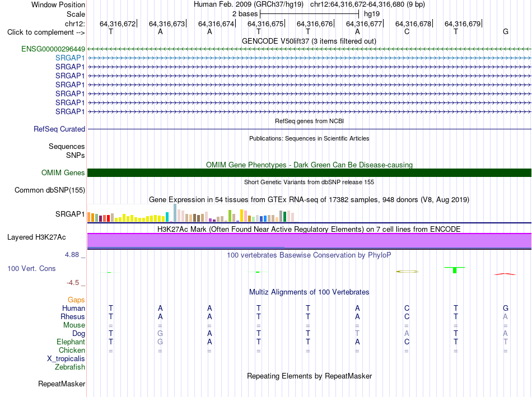Open the GTEx SRGAP1 expression bar chart
Screen dimensions: 532x397
click(191, 213)
